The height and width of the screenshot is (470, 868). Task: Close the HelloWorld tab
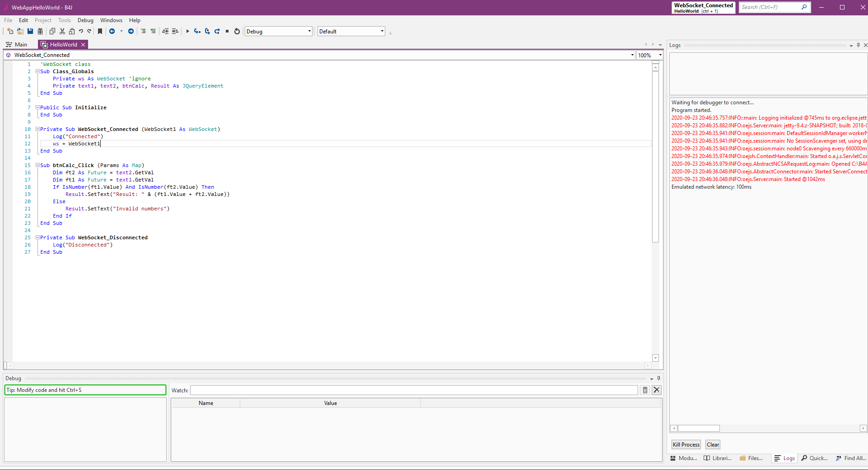pos(83,45)
